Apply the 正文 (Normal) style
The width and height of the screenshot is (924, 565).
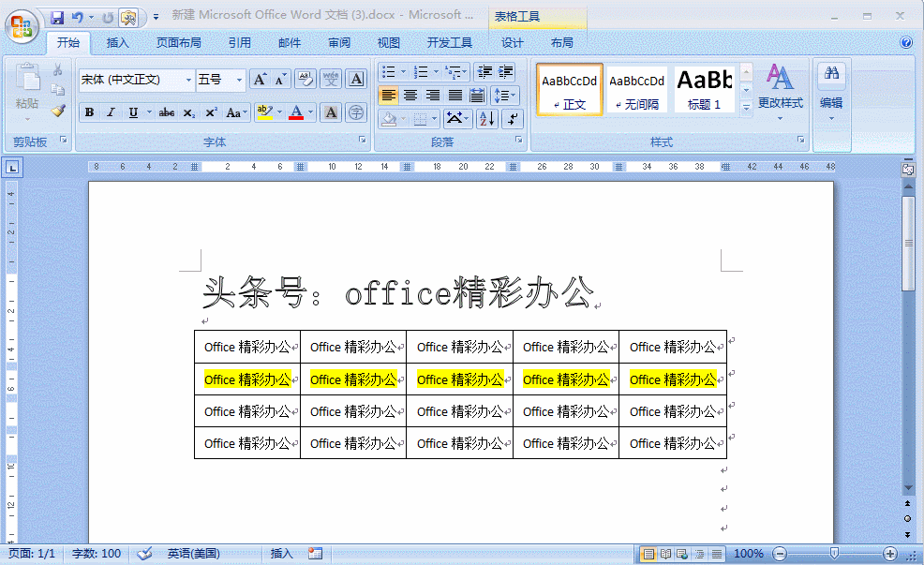569,90
